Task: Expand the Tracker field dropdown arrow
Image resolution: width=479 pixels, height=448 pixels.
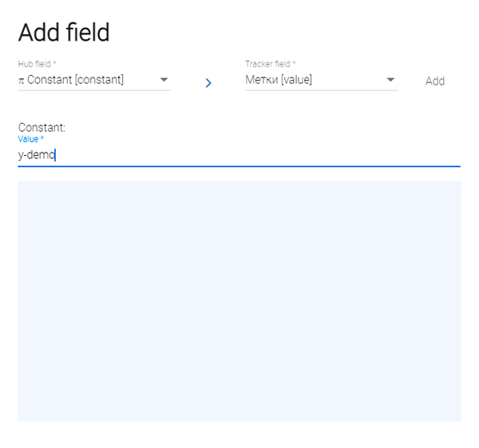Action: [390, 80]
